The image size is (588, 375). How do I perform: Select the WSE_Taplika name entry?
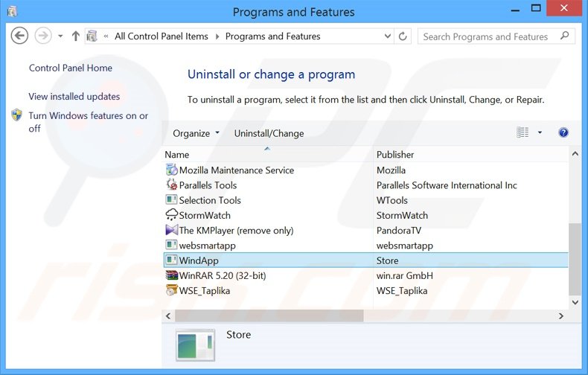(205, 291)
